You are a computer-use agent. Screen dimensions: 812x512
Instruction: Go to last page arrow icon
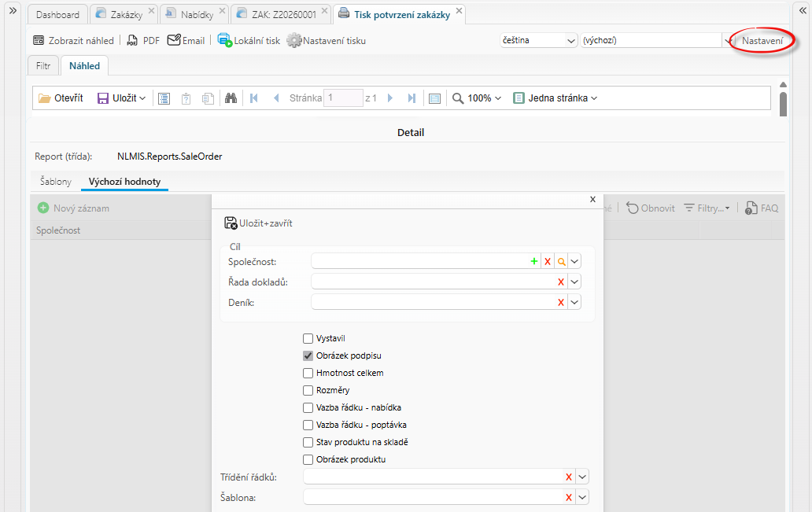[x=412, y=98]
